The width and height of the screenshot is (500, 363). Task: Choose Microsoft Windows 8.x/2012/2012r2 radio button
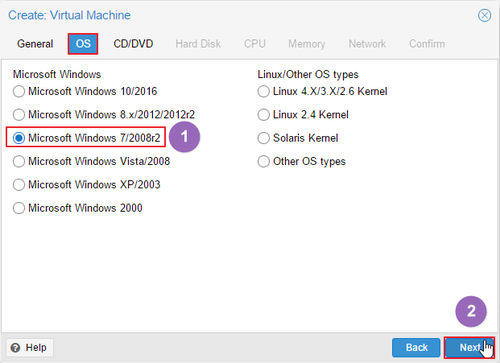click(19, 115)
